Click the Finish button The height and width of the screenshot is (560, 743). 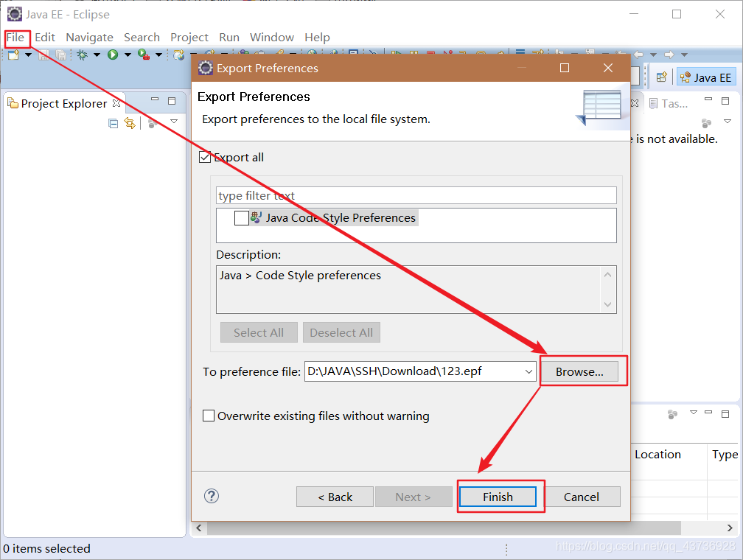point(498,497)
